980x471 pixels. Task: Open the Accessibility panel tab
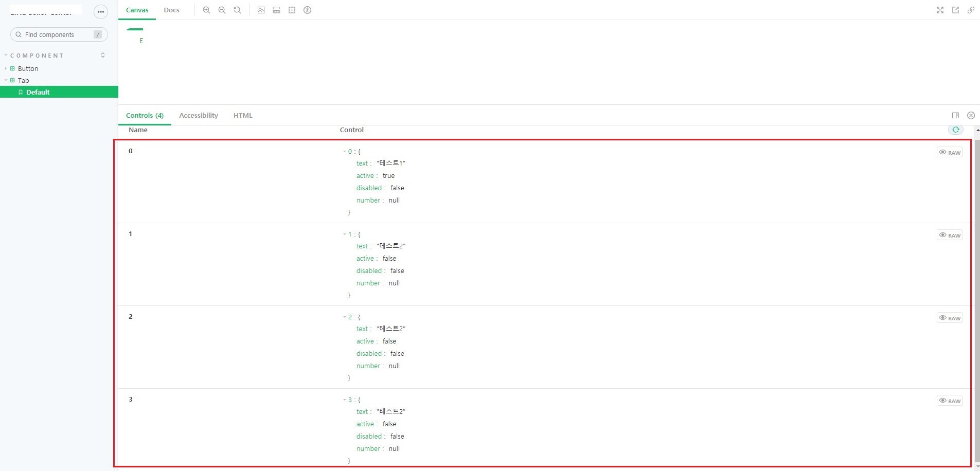(199, 116)
